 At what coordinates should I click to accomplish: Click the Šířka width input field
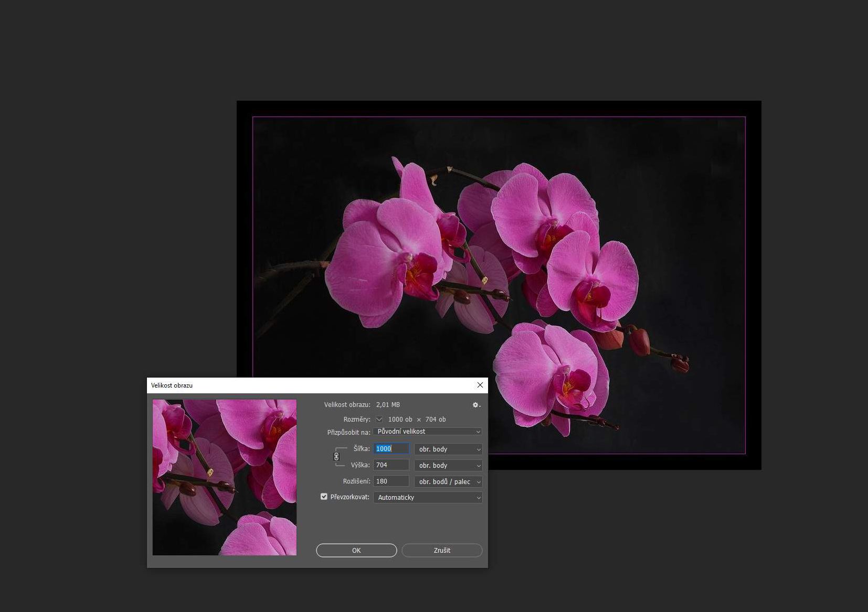[391, 449]
